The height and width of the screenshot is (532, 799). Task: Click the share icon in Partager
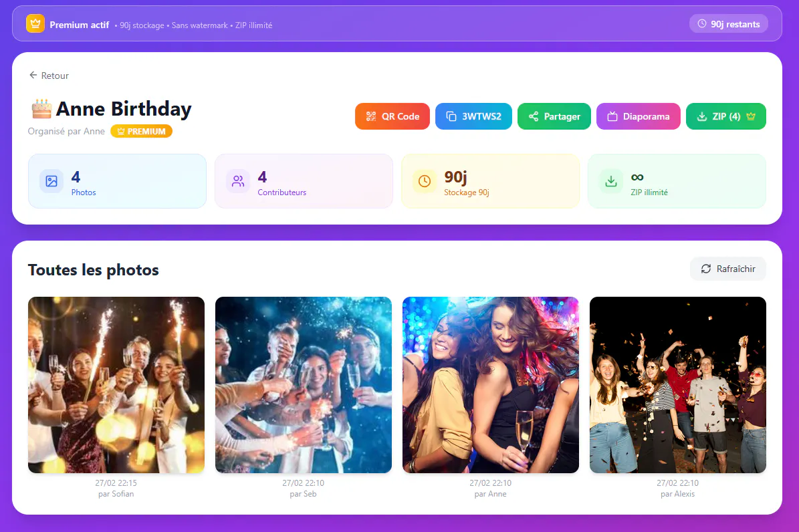[x=534, y=116]
